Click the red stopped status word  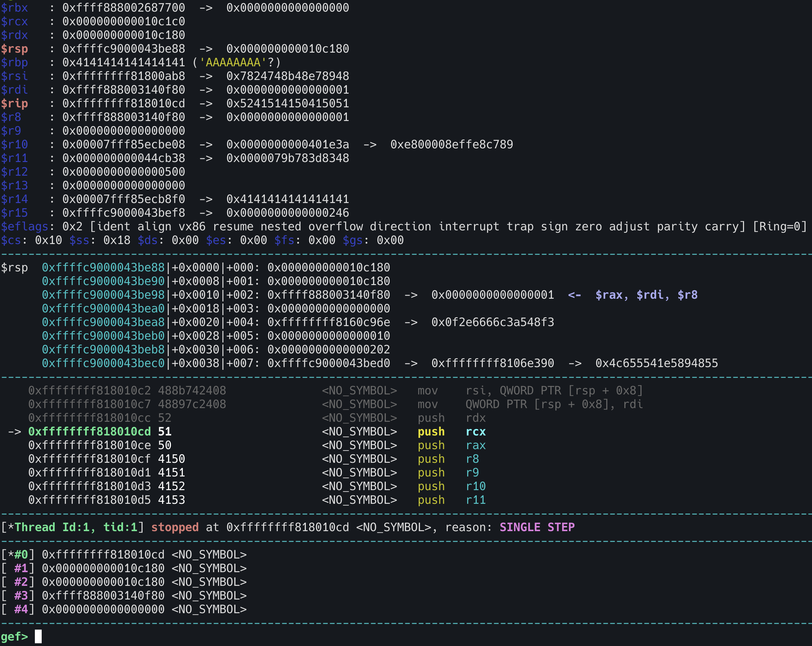(175, 527)
